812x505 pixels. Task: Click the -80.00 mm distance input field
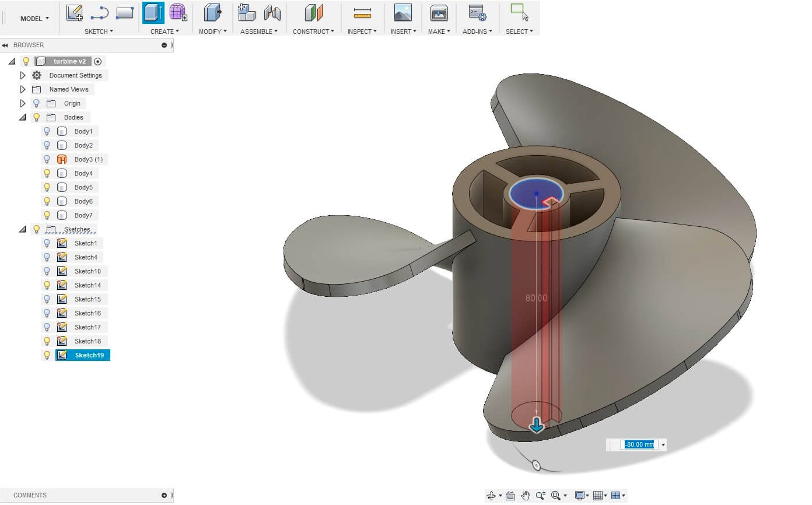(x=639, y=445)
